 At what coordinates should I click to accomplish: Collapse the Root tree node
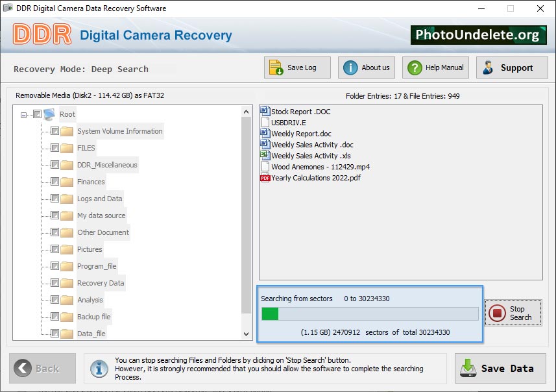(x=23, y=115)
